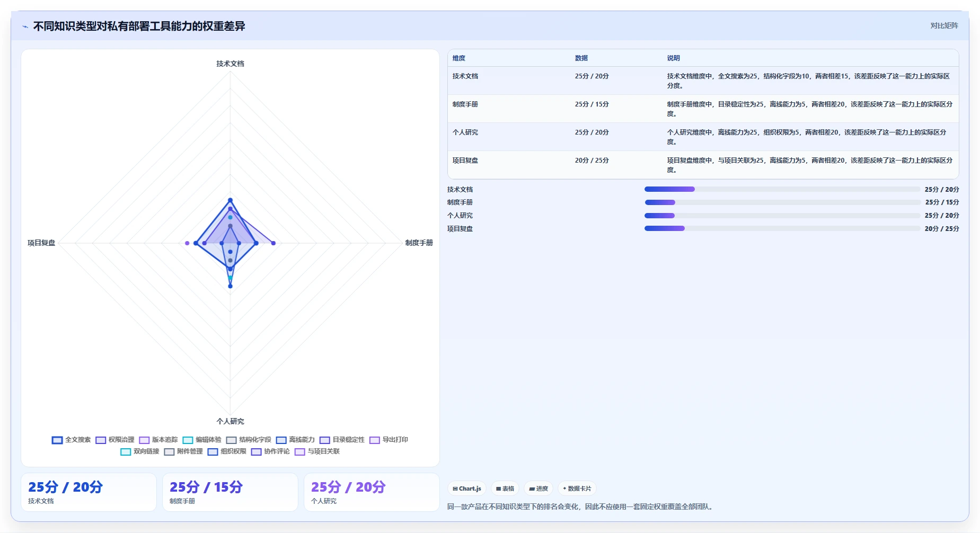Click the 项目复盘 row description text in table
980x533 pixels.
(x=810, y=165)
